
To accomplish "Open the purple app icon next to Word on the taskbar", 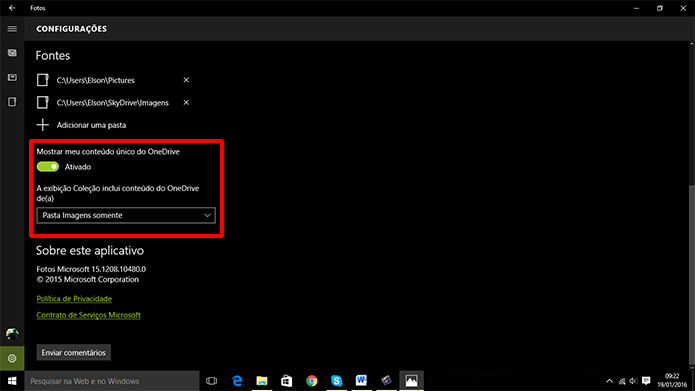I will click(x=386, y=381).
